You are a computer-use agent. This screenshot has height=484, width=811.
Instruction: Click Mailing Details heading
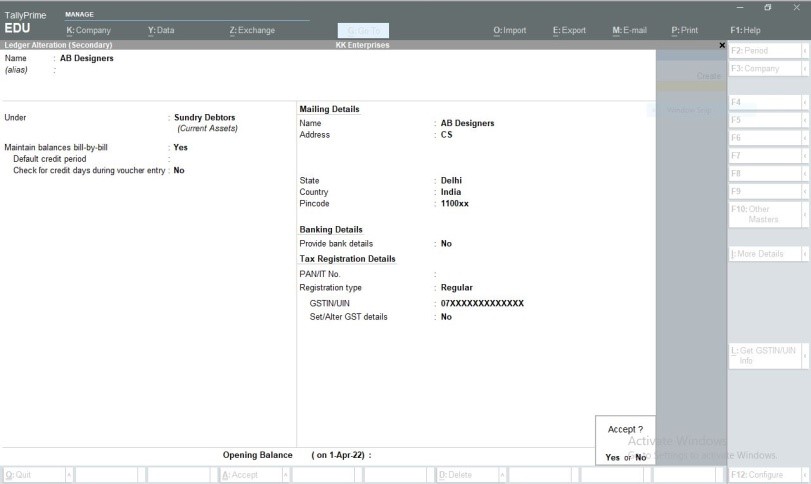pyautogui.click(x=329, y=109)
